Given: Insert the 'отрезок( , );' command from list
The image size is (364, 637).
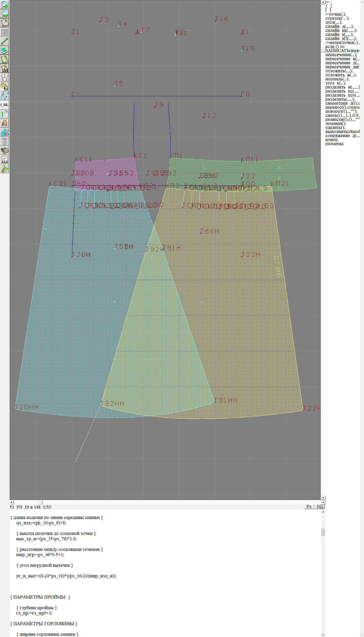Looking at the screenshot, I should point(337,18).
